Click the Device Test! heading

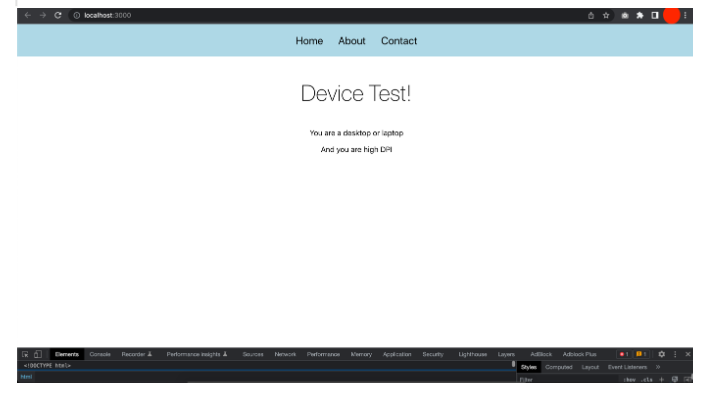pyautogui.click(x=356, y=93)
